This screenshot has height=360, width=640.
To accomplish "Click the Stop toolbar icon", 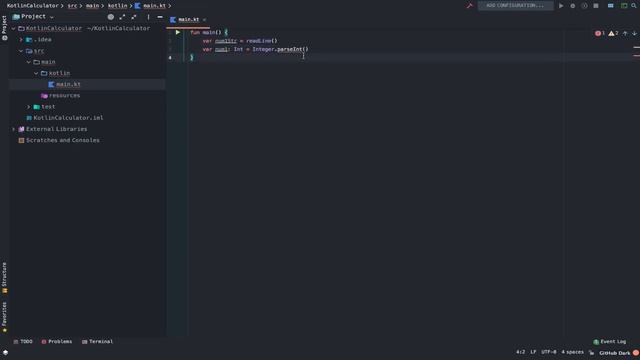I will point(596,6).
